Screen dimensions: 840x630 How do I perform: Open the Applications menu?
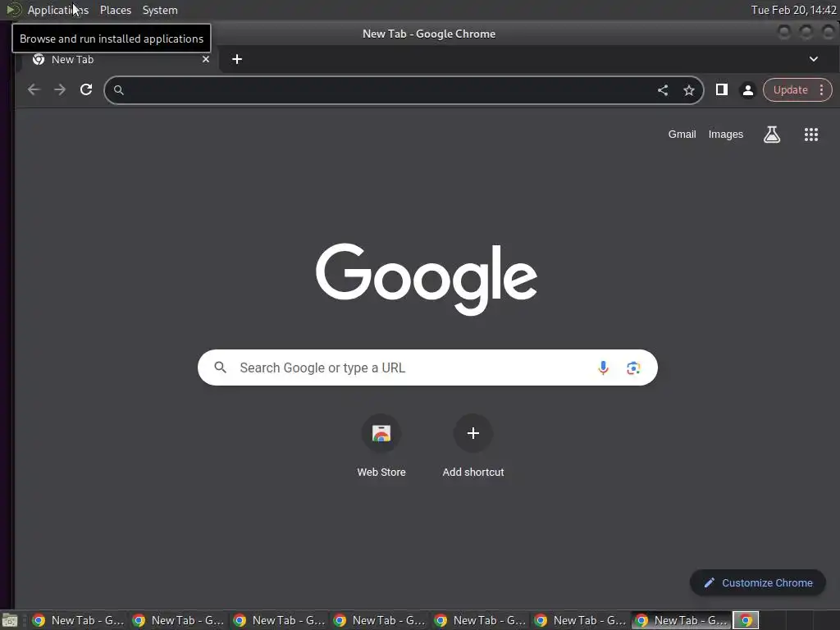click(x=58, y=10)
